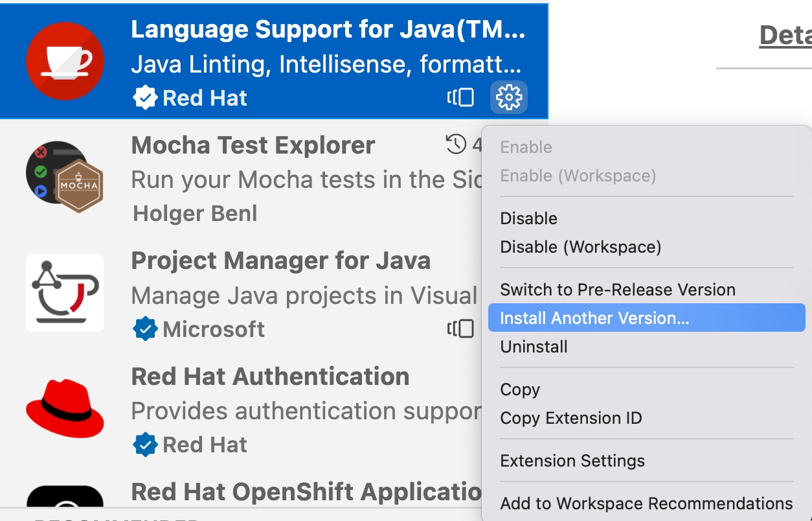Click the red coffee cup Java extension icon

tap(65, 62)
